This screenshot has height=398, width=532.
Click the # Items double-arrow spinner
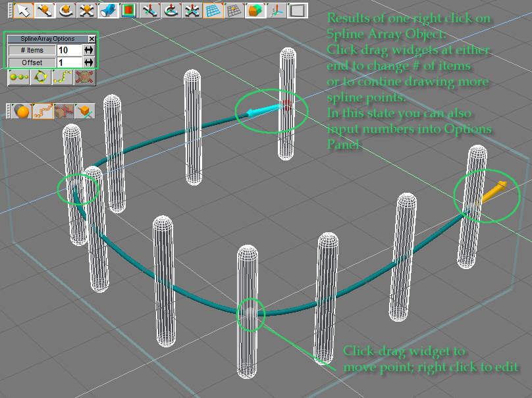coord(89,50)
